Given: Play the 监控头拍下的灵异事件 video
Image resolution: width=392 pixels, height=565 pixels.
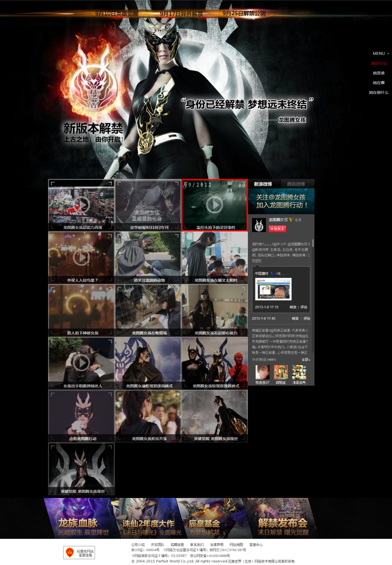Looking at the screenshot, I should pos(214,205).
